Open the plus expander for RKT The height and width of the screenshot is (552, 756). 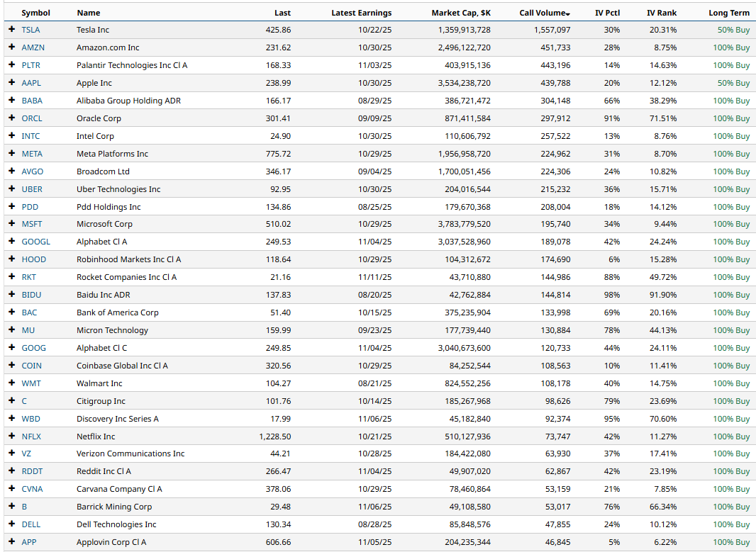(x=12, y=277)
